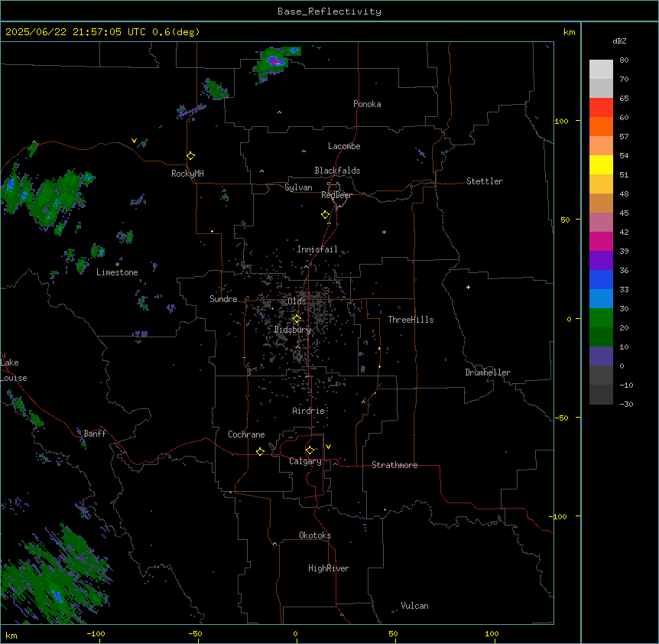Click the Limestone label
This screenshot has width=659, height=644.
coord(117,272)
